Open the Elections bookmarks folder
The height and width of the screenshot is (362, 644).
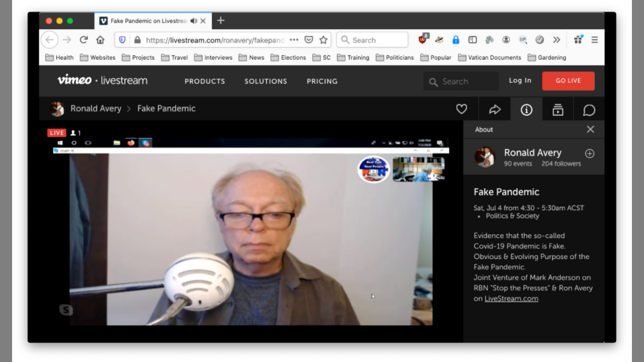pyautogui.click(x=288, y=57)
